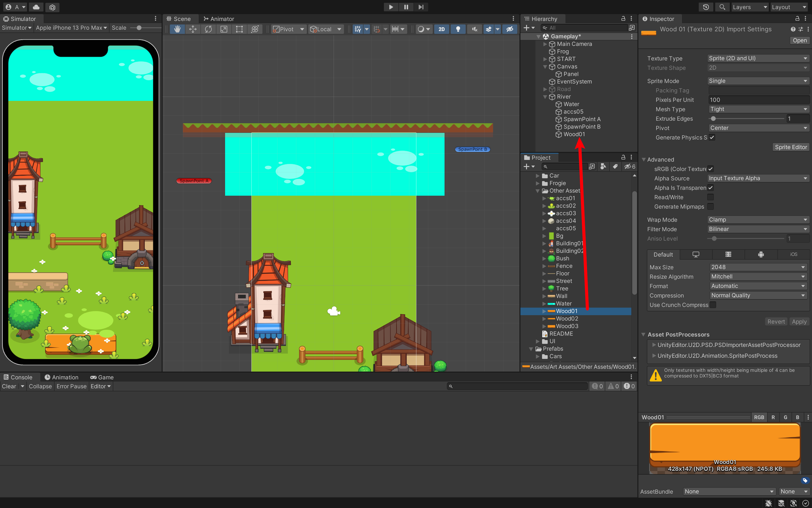Click the Hierarchy search field

(584, 28)
